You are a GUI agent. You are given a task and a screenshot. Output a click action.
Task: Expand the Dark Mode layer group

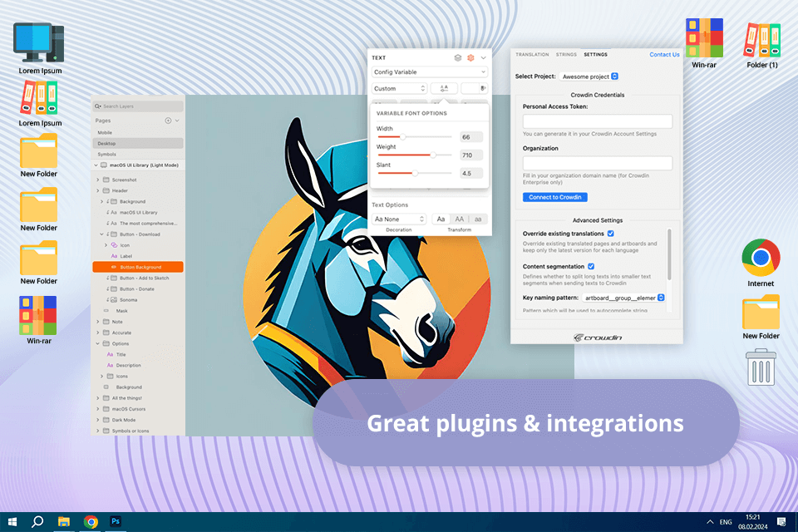98,420
